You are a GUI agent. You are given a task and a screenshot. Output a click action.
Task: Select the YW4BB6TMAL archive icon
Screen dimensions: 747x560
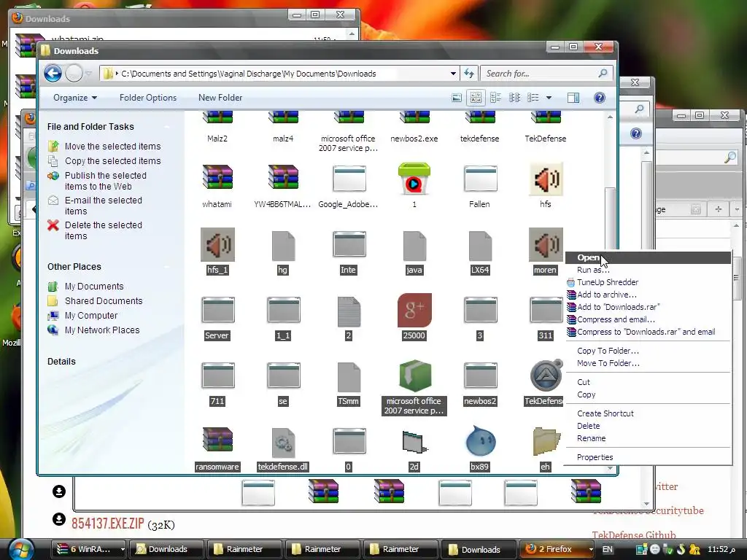[x=283, y=178]
